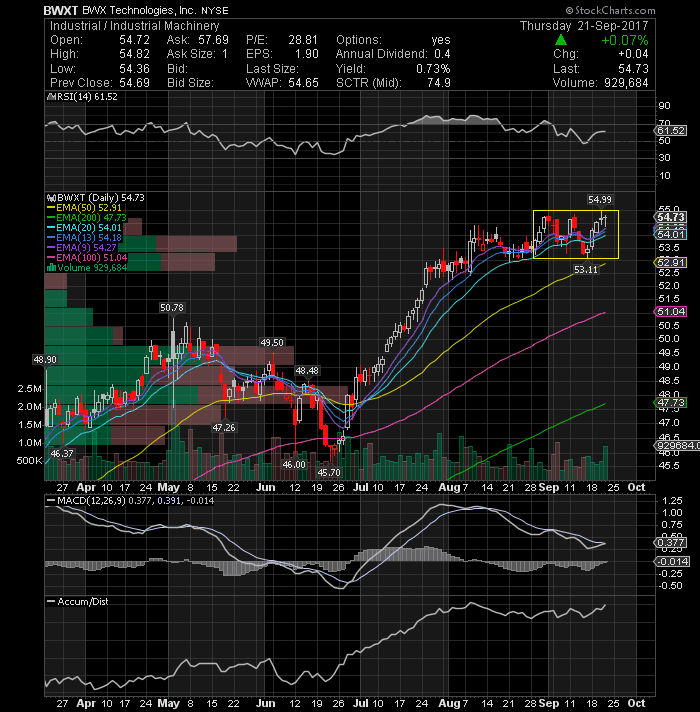Click the Oct label on bottom date axis
700x712 pixels.
click(x=636, y=703)
